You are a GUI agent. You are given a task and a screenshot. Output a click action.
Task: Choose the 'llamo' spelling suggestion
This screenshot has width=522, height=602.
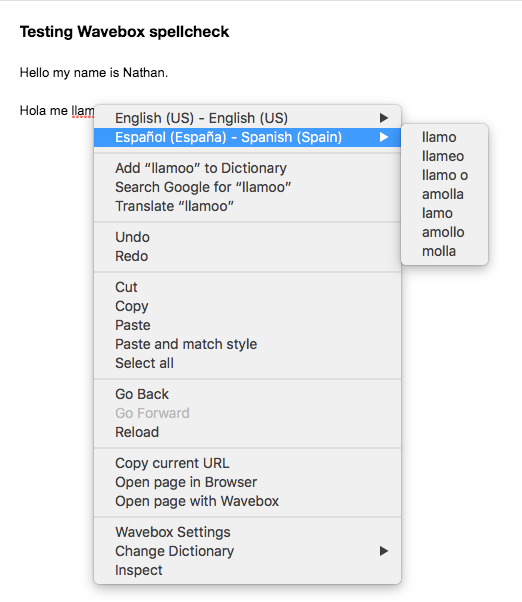coord(444,137)
